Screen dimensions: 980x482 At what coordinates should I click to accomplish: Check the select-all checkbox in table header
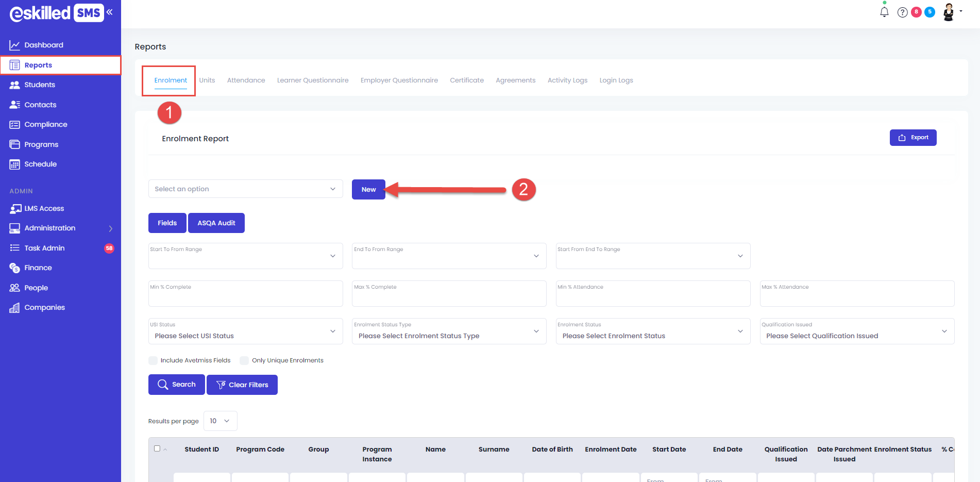pyautogui.click(x=157, y=448)
